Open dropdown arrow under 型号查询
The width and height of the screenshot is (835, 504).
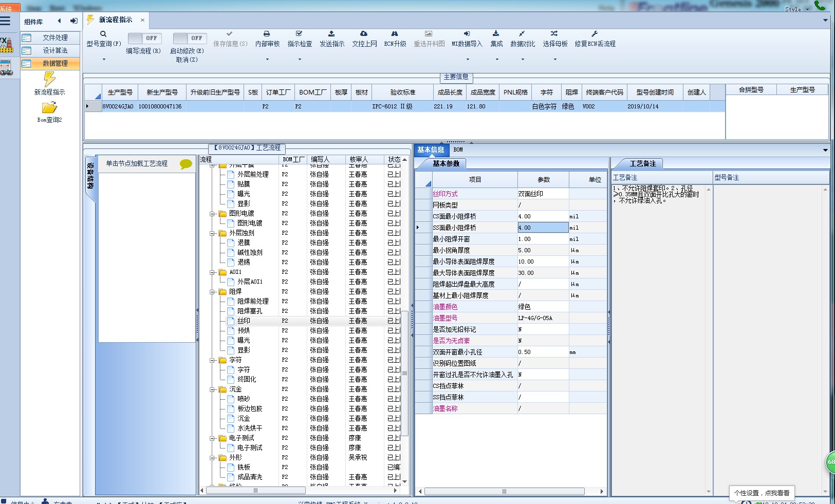pyautogui.click(x=104, y=60)
